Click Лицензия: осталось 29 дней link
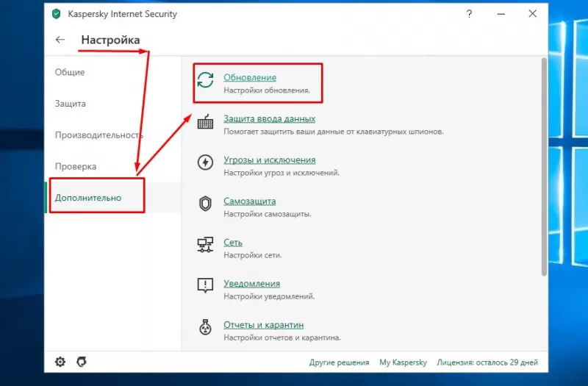The height and width of the screenshot is (386, 588). (x=487, y=362)
